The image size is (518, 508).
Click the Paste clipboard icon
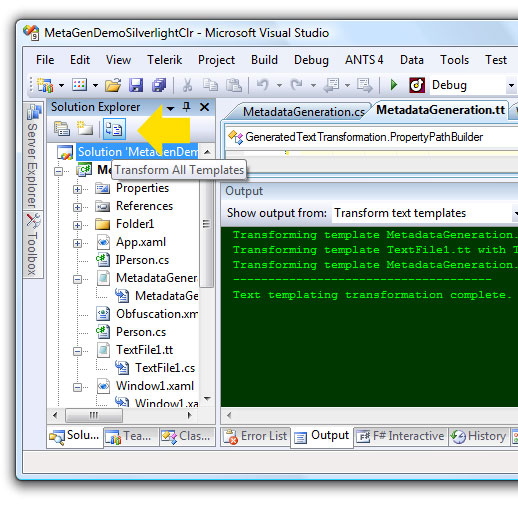[234, 85]
